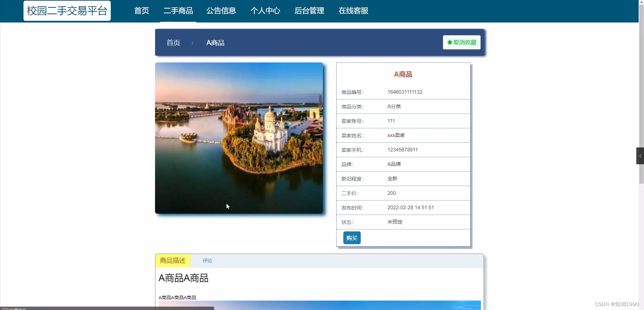Go to 个人中心 personal center
This screenshot has height=310, width=644.
265,11
